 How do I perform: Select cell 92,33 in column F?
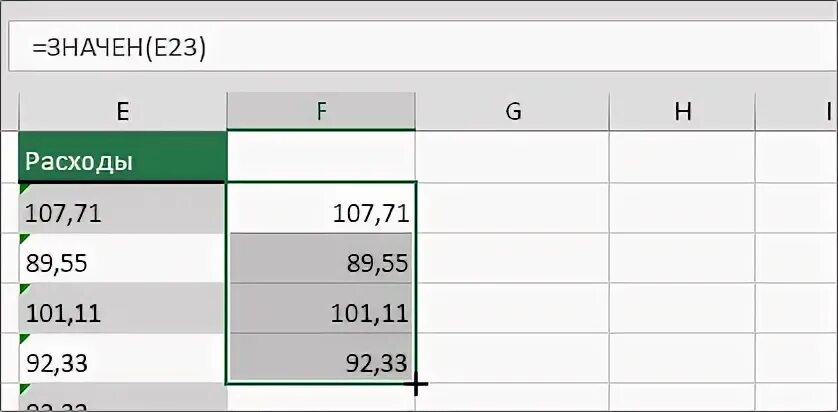coord(321,359)
